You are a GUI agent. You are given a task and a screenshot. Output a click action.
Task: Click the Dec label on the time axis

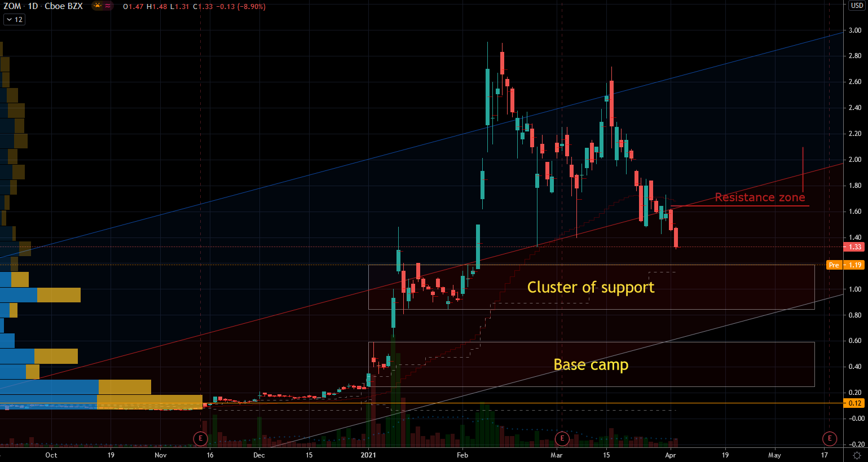pyautogui.click(x=259, y=455)
